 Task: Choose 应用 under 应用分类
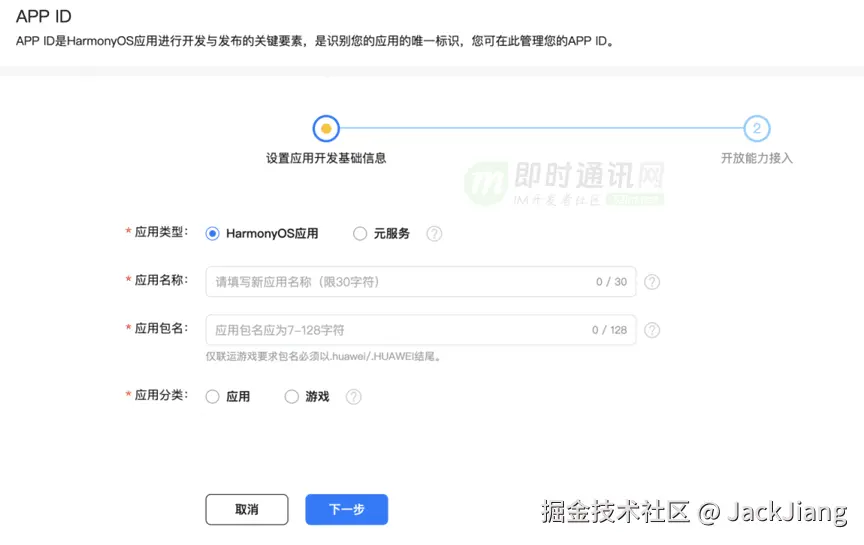tap(212, 397)
